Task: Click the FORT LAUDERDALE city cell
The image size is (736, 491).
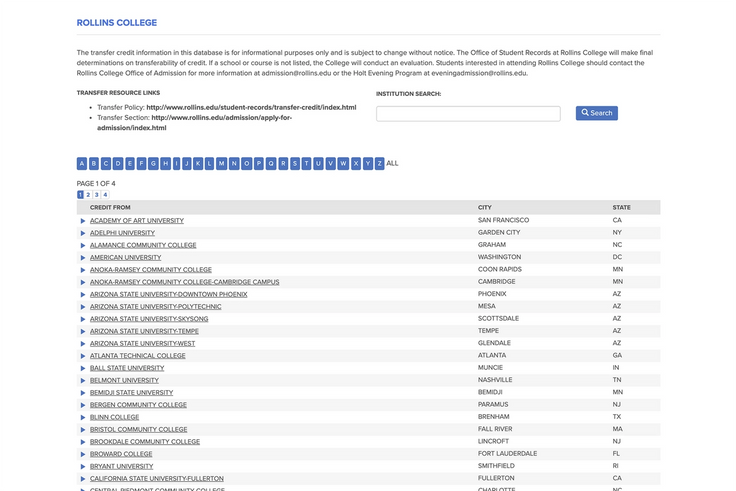Action: coord(507,453)
